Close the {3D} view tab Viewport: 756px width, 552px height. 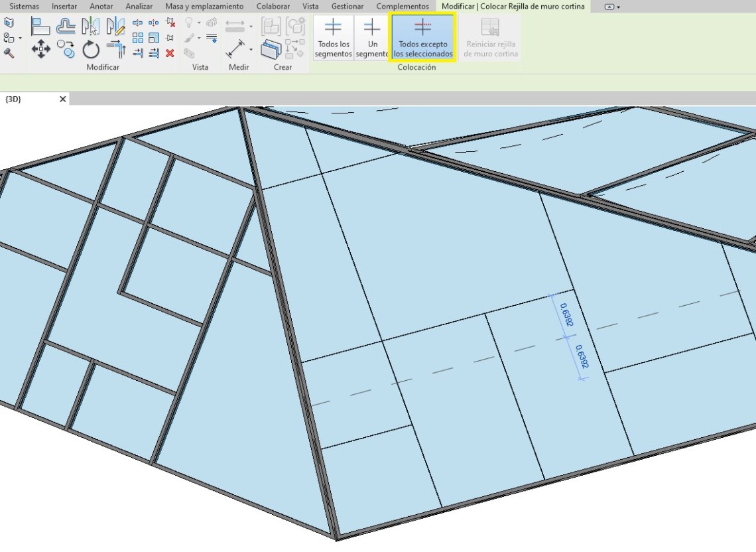point(63,99)
